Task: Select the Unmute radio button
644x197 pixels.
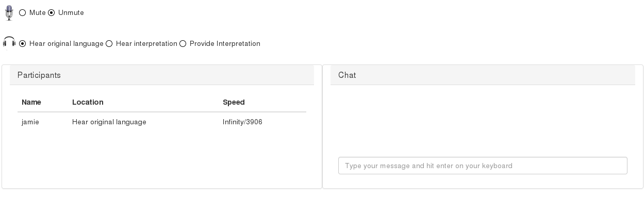Action: point(51,13)
